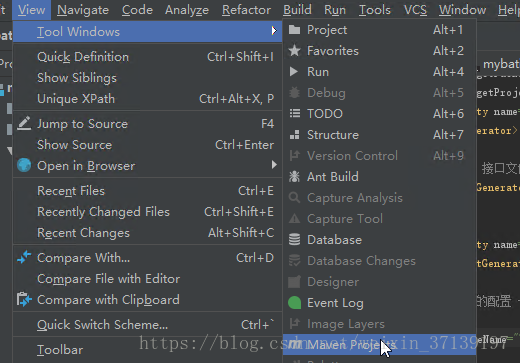Image resolution: width=520 pixels, height=363 pixels.
Task: Open the Favorites tool window
Action: 379,51
